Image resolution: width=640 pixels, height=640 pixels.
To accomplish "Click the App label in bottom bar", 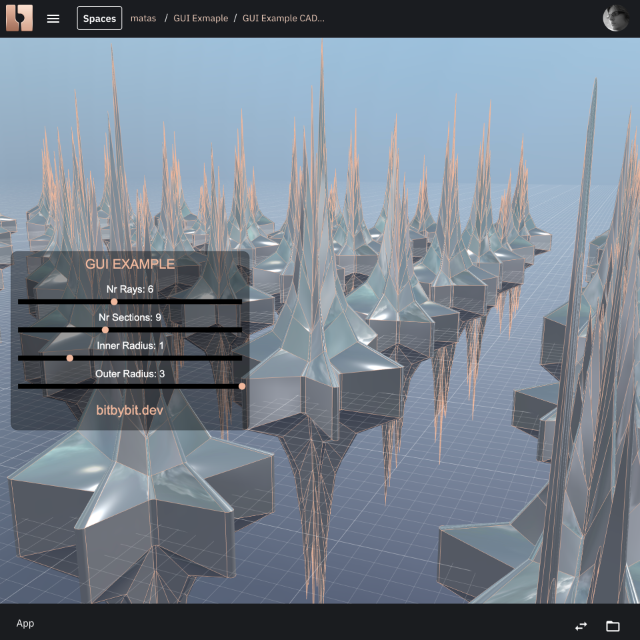I will coord(25,623).
